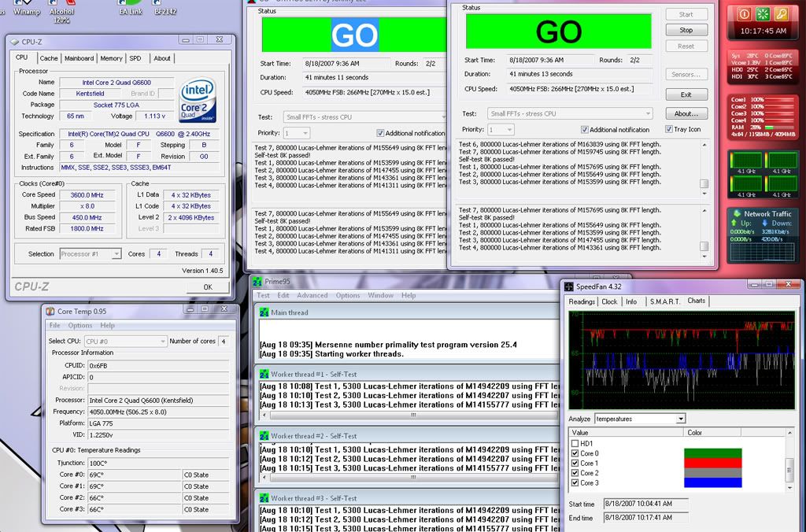Click the Sensors... button in OCCT
Screen dimensions: 806x532
click(x=686, y=75)
